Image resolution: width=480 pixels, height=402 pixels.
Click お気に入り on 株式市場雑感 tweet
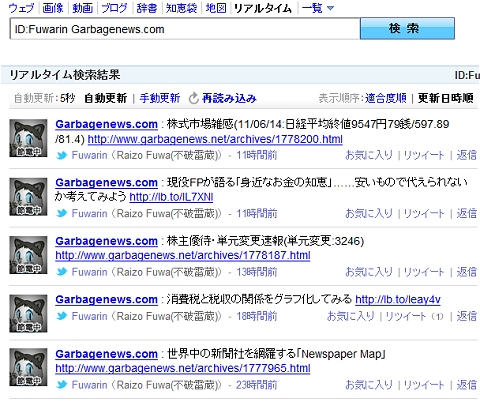[x=369, y=155]
